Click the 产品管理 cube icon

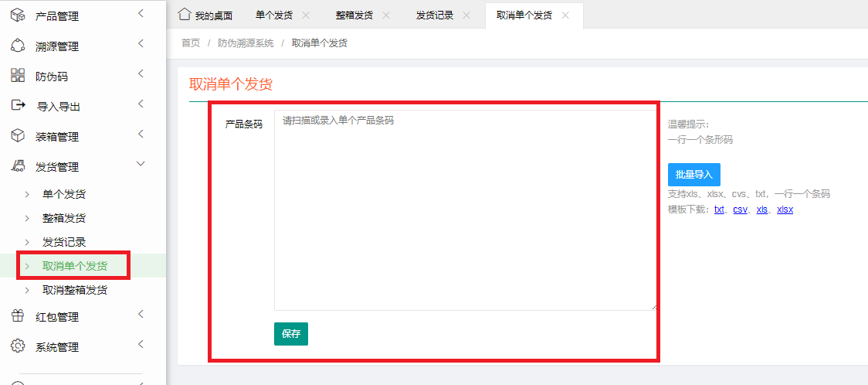17,15
